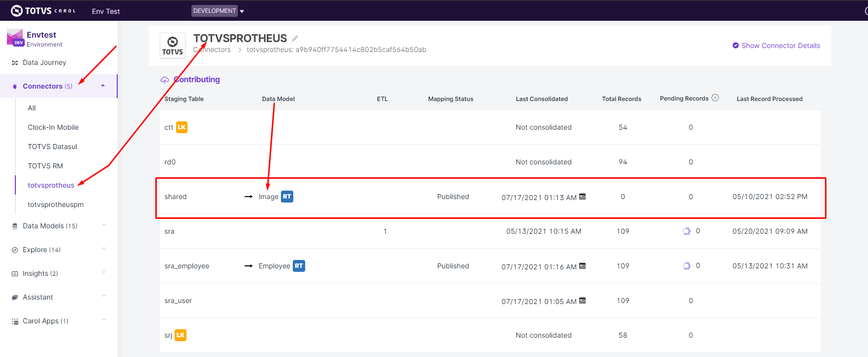The image size is (868, 357).
Task: Open the Employee data model link
Action: (x=274, y=266)
